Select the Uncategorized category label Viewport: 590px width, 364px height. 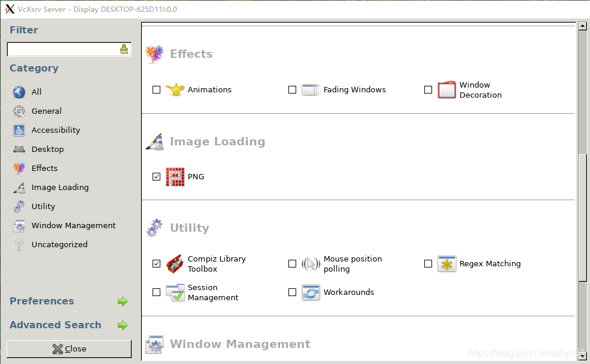[60, 245]
